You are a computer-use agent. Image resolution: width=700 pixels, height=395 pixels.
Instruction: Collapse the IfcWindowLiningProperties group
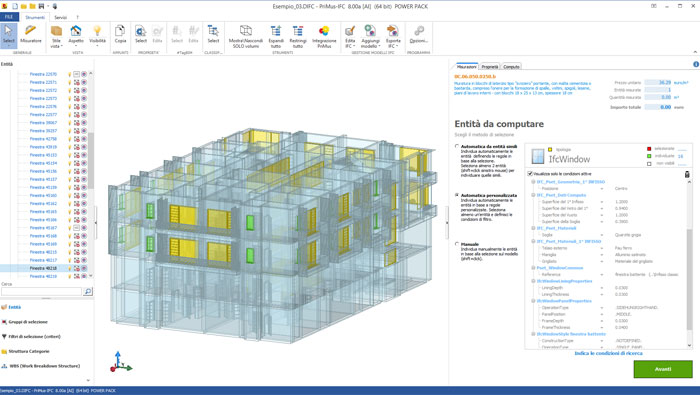pos(533,281)
